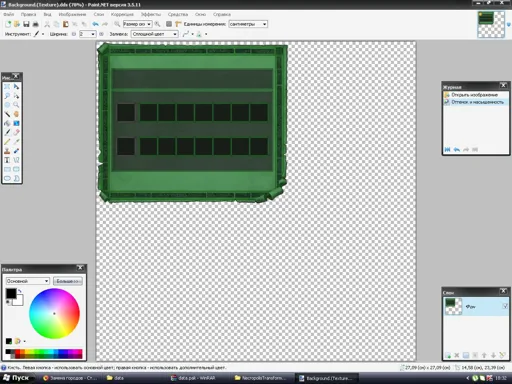Select the Gradient tool
This screenshot has width=512, height=384.
coord(16,123)
